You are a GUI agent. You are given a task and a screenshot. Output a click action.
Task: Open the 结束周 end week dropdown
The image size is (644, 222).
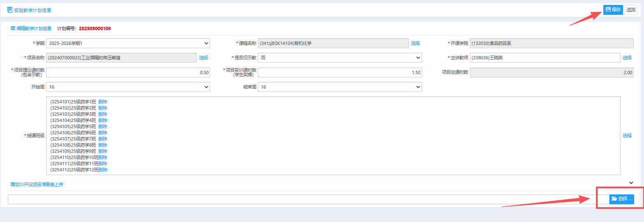pyautogui.click(x=340, y=87)
